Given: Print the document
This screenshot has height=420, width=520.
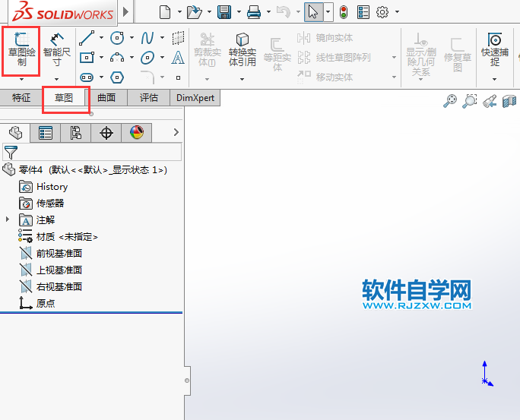Looking at the screenshot, I should coord(254,12).
